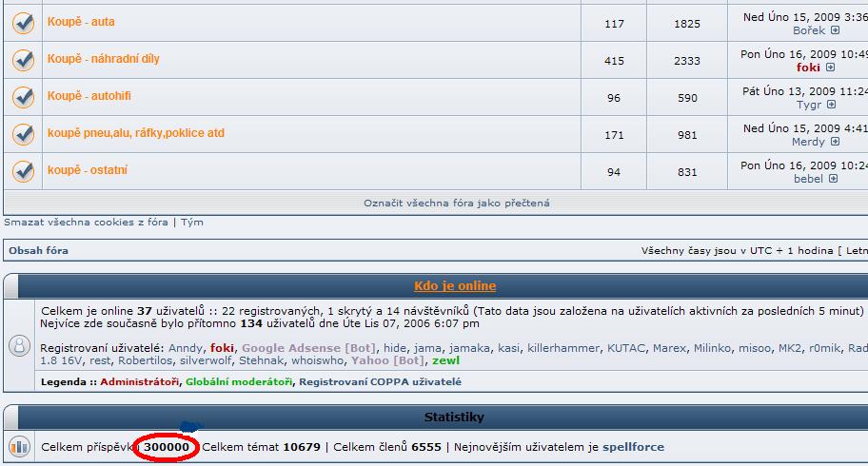Screen dimensions: 868x466
Task: Open the Koupě - náhradní díly forum
Action: point(104,59)
